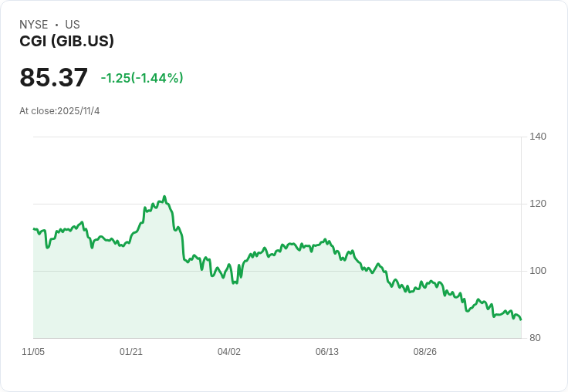Select the 04/02 x-axis date label
Image resolution: width=568 pixels, height=392 pixels.
(229, 352)
